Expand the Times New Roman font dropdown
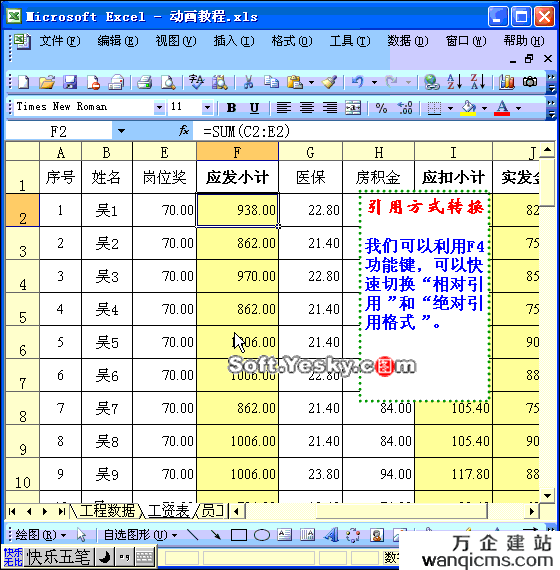560x570 pixels. point(159,108)
